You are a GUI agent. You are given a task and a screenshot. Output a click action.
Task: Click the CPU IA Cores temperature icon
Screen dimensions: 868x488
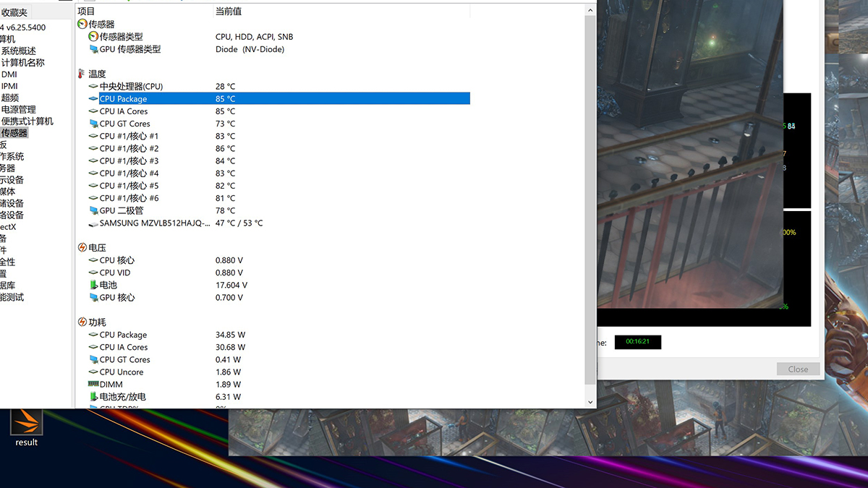click(x=93, y=111)
